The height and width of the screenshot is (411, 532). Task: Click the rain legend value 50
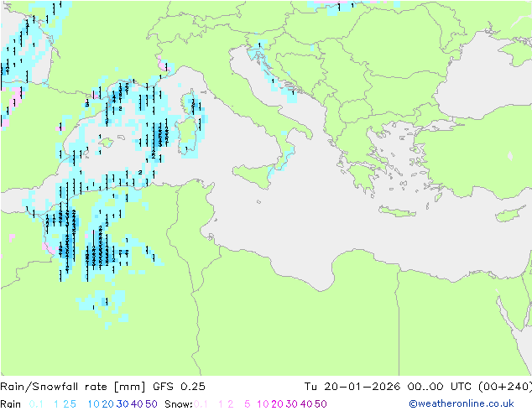pos(151,404)
